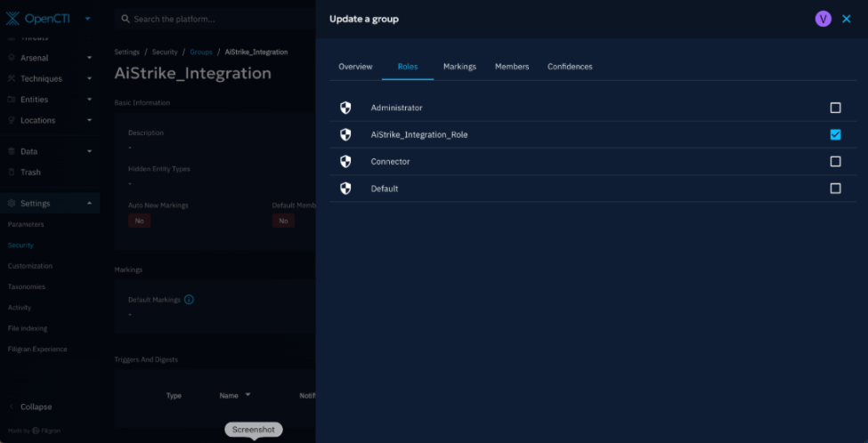
Task: Click the Collapse sidebar chevron icon
Action: 12,407
